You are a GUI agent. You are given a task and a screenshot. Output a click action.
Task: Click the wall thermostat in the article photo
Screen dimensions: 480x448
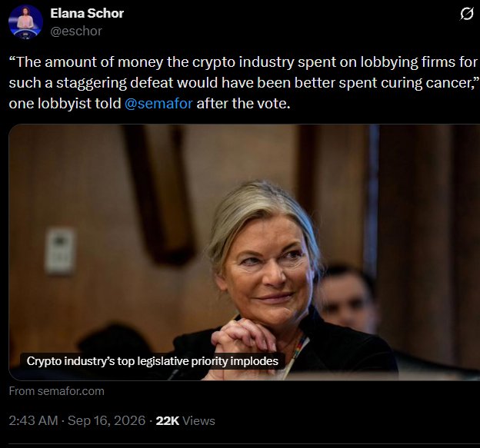[x=60, y=251]
